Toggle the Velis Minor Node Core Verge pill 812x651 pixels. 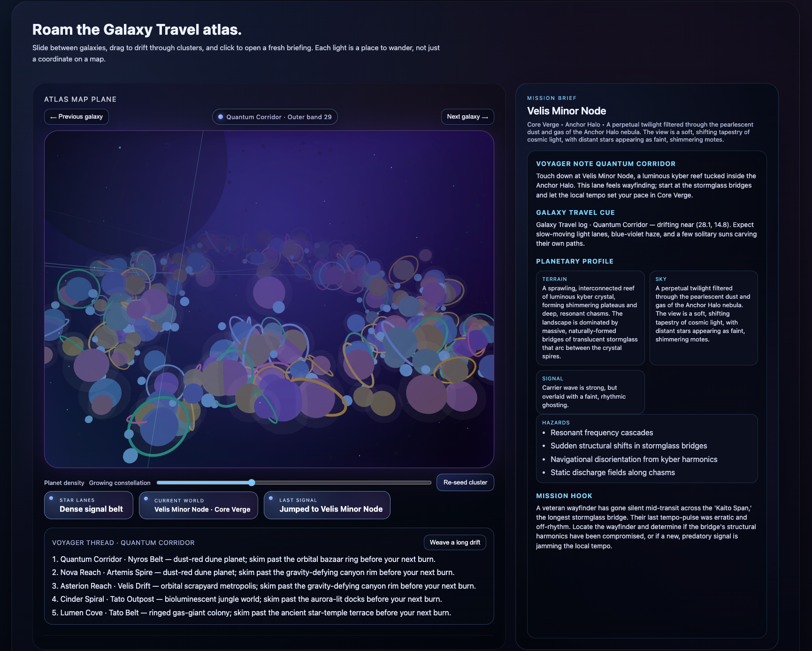point(198,506)
